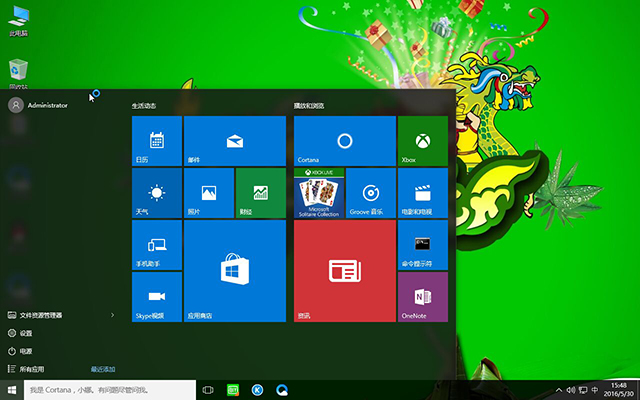This screenshot has height=400, width=640.
Task: Open 设置 from Start menu
Action: (x=26, y=333)
